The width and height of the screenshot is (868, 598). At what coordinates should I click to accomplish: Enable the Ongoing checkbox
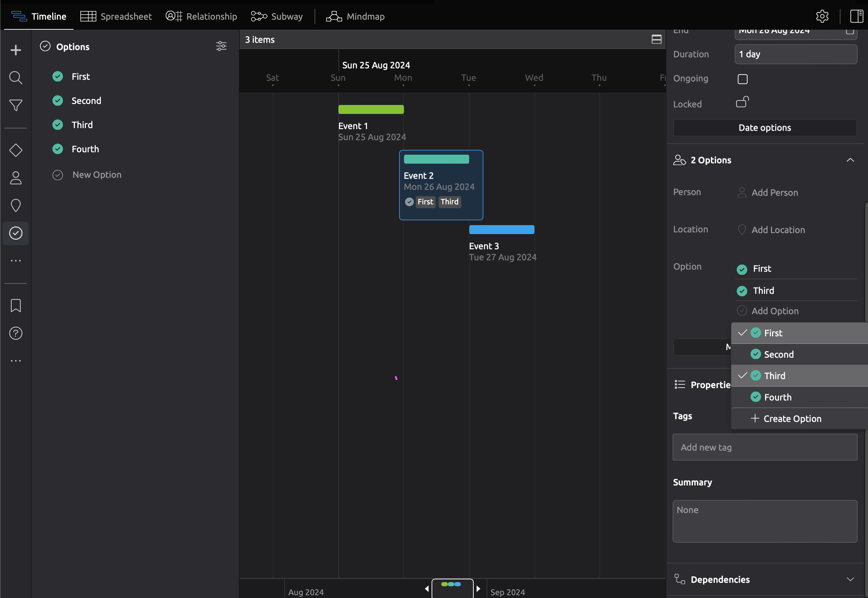point(742,79)
